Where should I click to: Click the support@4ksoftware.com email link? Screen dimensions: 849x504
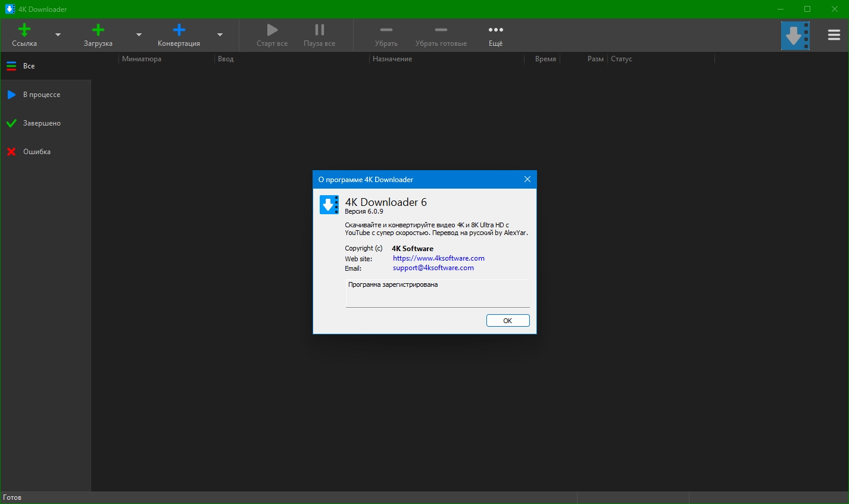433,268
